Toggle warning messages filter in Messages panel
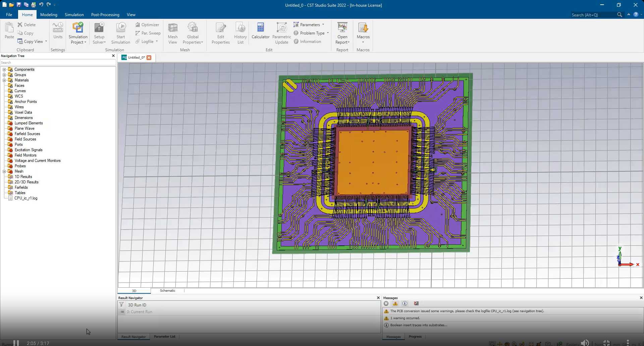Screen dimensions: 644x346 pos(395,303)
